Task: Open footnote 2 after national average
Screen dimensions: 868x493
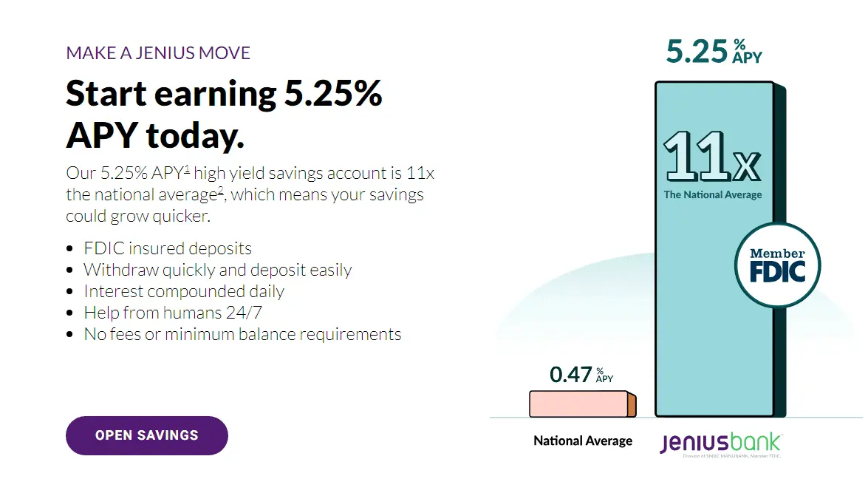Action: 221,191
